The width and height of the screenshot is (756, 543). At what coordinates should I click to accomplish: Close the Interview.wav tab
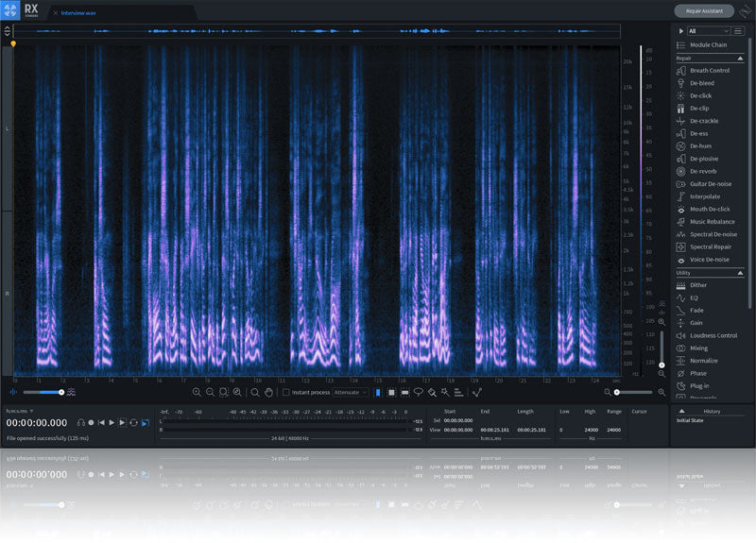[56, 13]
